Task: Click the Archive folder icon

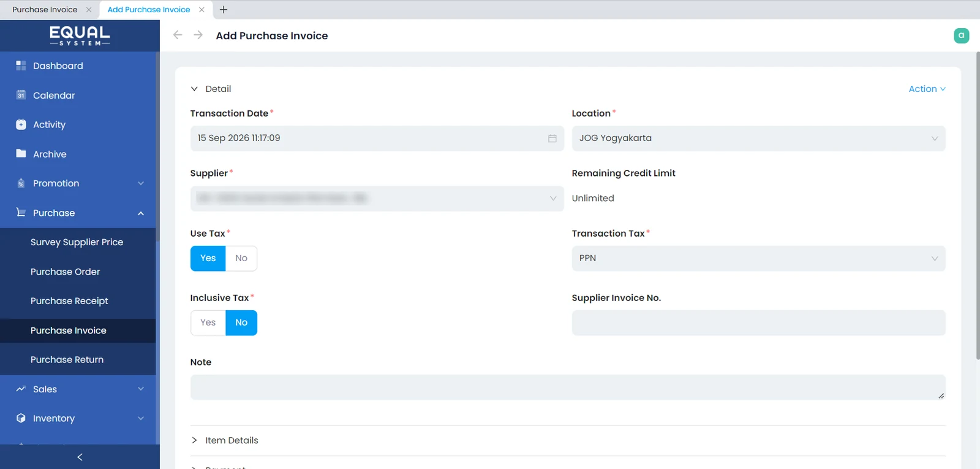Action: click(21, 153)
